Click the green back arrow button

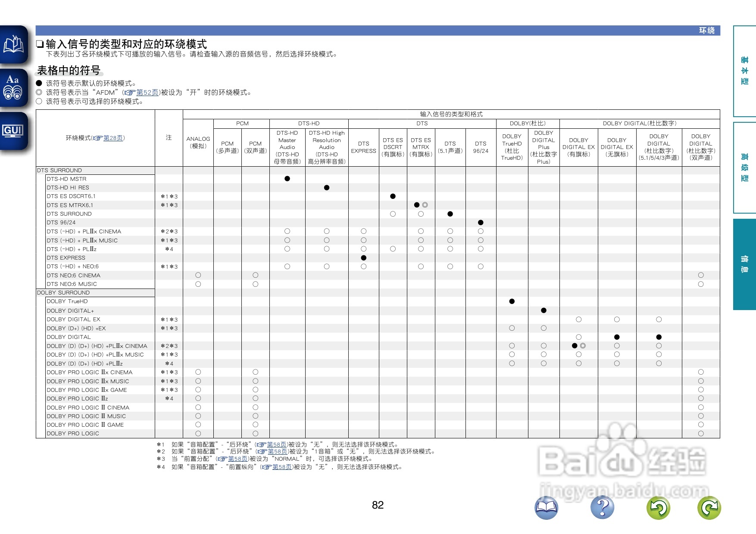click(x=658, y=507)
